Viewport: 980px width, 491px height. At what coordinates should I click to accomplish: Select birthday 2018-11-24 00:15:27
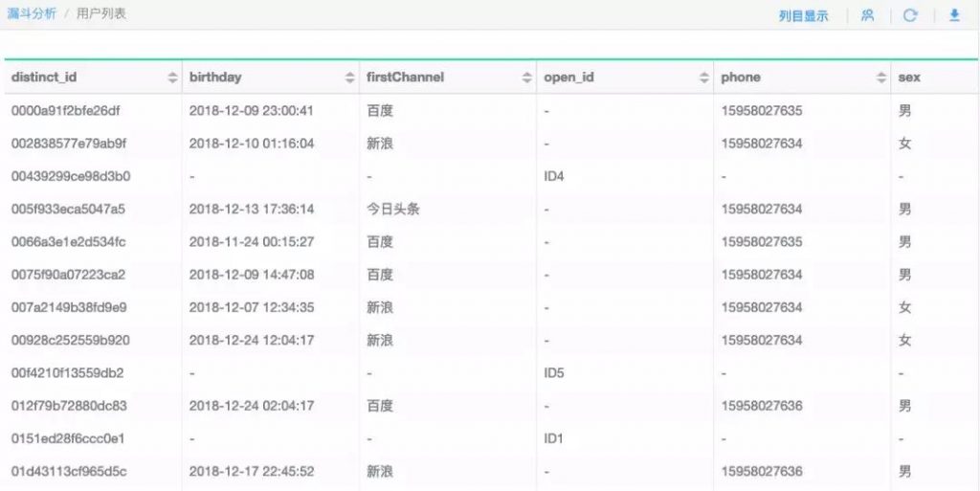[x=252, y=242]
